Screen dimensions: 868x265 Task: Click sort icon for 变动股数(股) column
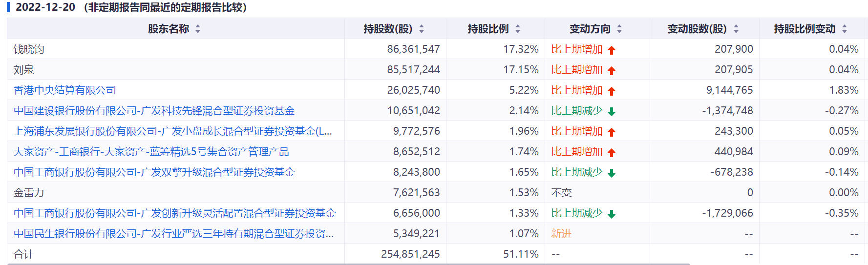tap(736, 29)
